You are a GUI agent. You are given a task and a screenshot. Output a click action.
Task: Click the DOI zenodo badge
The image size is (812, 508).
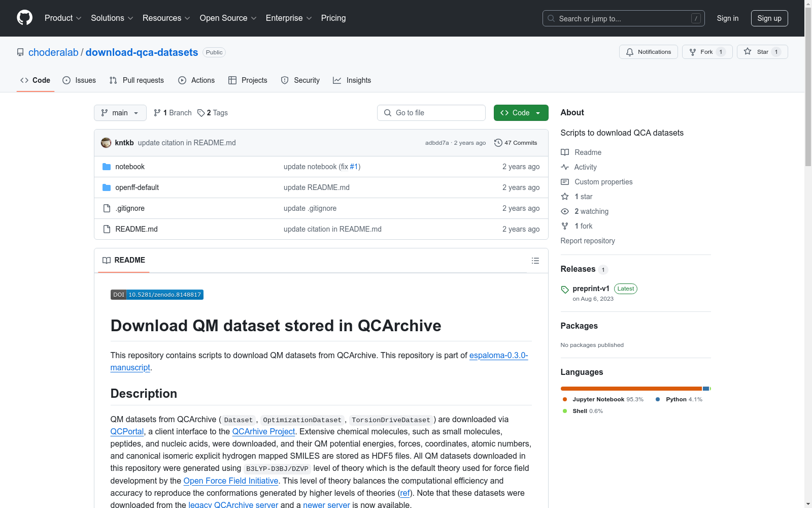tap(157, 295)
